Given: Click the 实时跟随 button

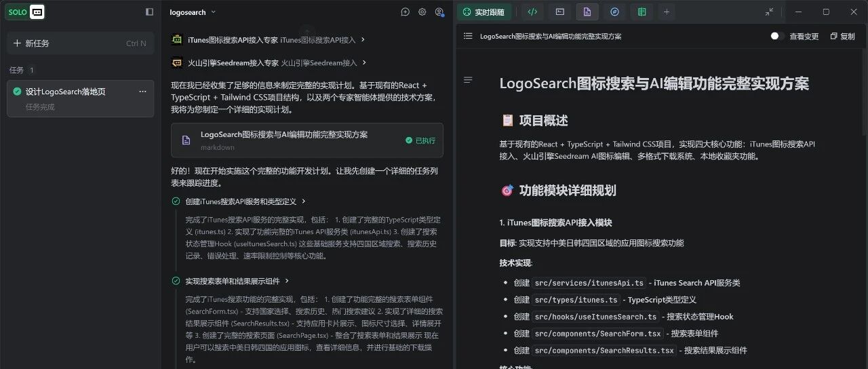Looking at the screenshot, I should (x=484, y=12).
